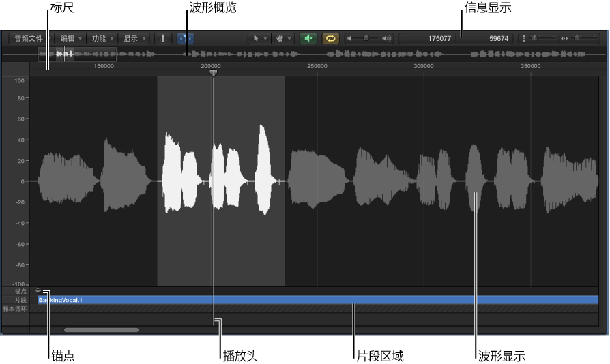Click the 175077 position value
Screen dimensions: 610x364
pos(439,38)
